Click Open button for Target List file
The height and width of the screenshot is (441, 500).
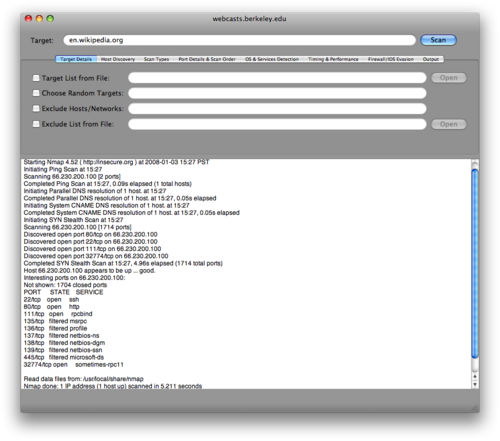pos(449,78)
